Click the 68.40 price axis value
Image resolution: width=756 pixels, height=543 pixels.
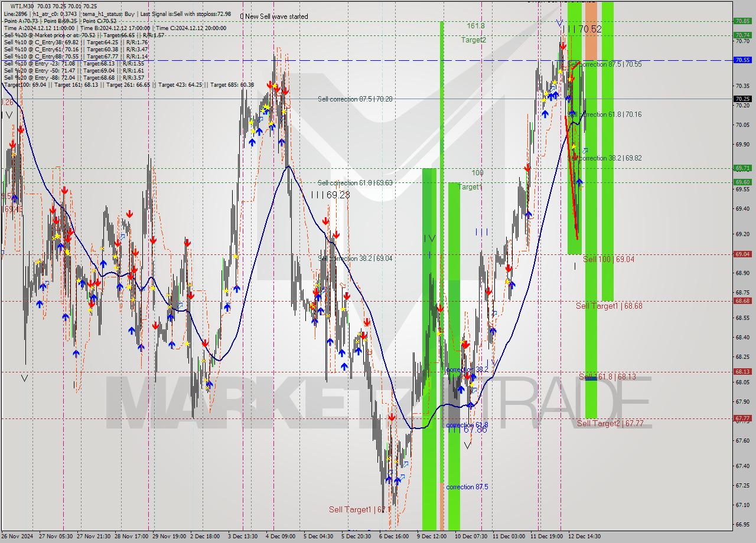[742, 337]
